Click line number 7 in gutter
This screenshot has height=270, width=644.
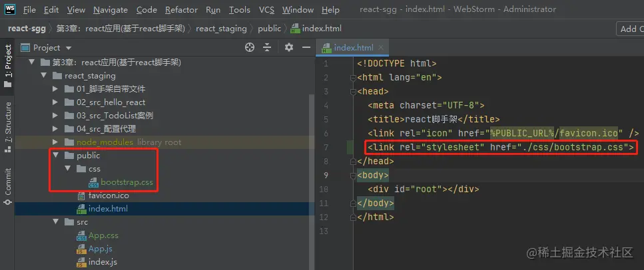[x=326, y=148]
